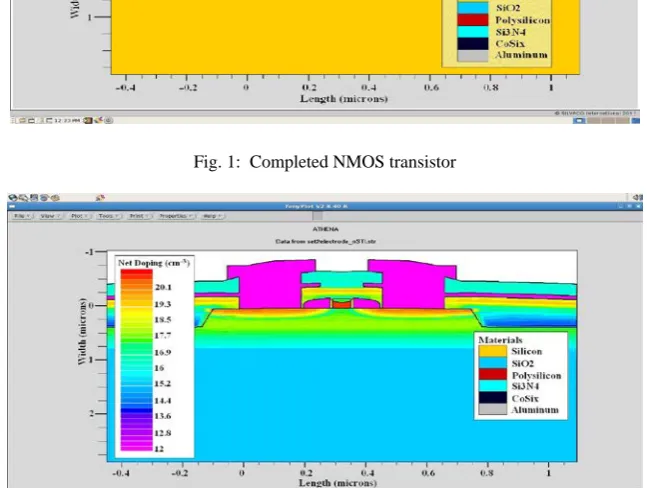Viewport: 647px width, 488px height.
Task: Click the colorful tray icon right of the clock
Action: click(x=98, y=120)
